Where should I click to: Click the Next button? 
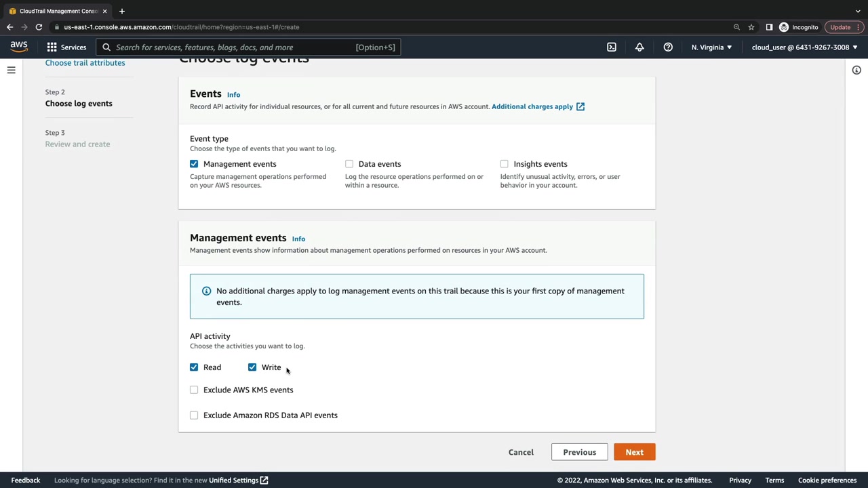635,452
